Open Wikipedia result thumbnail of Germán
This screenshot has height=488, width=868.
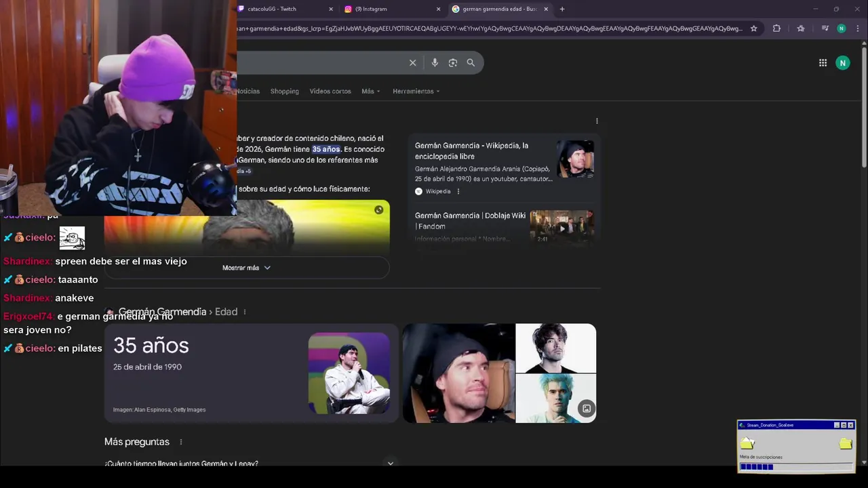click(575, 159)
